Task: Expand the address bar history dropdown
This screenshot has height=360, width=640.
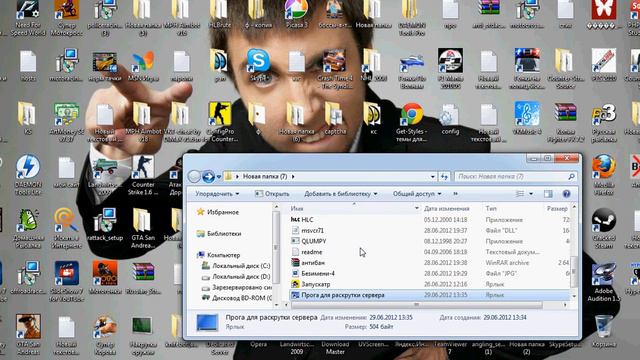Action: click(x=433, y=177)
